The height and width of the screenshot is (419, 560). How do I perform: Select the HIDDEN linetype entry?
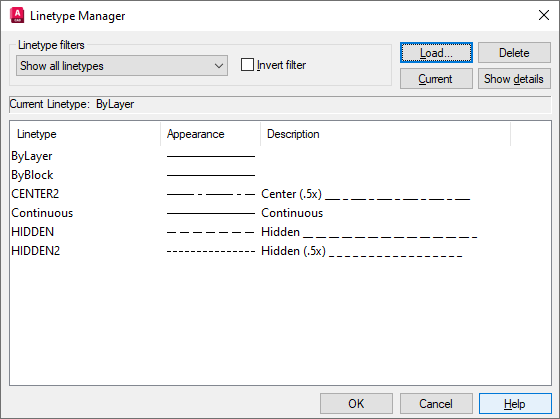(32, 232)
